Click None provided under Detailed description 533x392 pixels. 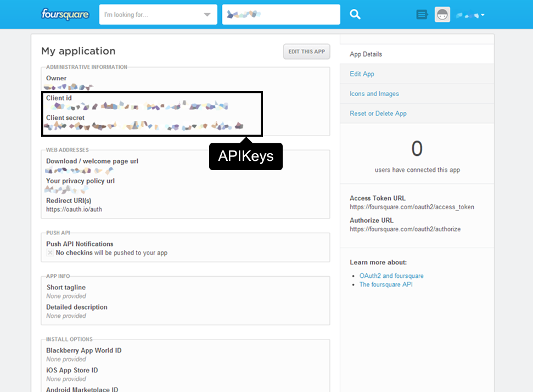pyautogui.click(x=66, y=316)
